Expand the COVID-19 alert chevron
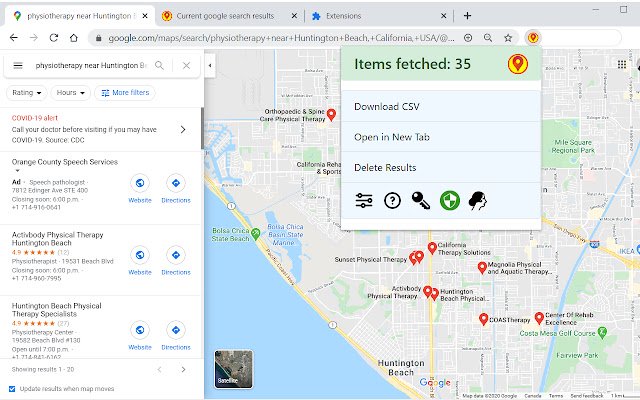The image size is (640, 400). 183,129
